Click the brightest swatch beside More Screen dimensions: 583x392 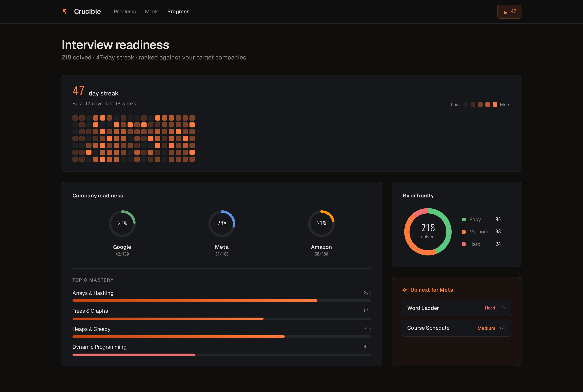click(x=495, y=105)
